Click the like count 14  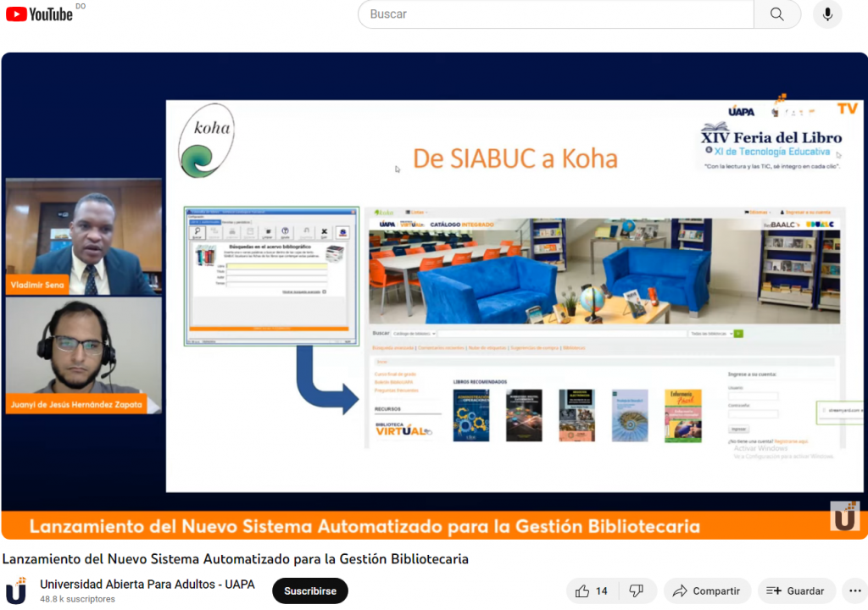point(602,591)
